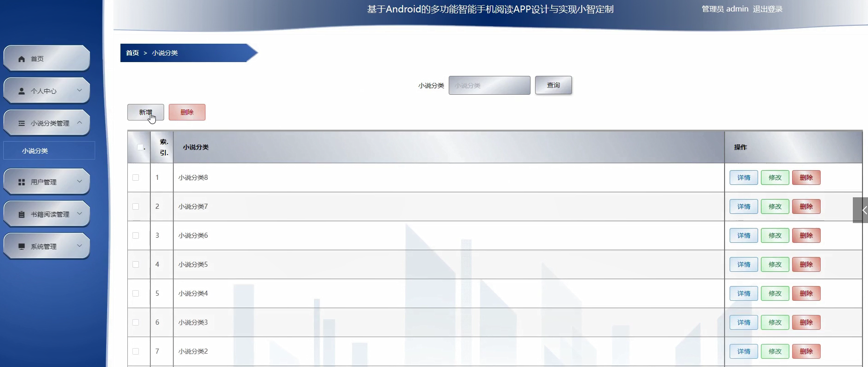The image size is (868, 367).
Task: Expand the 书籍阅读管理 menu chevron
Action: click(x=80, y=213)
